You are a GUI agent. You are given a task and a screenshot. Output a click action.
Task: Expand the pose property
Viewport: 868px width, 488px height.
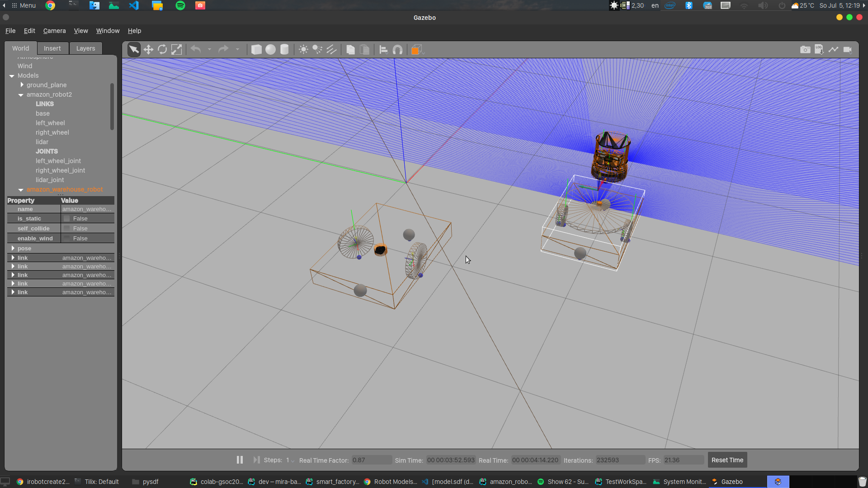coord(13,249)
